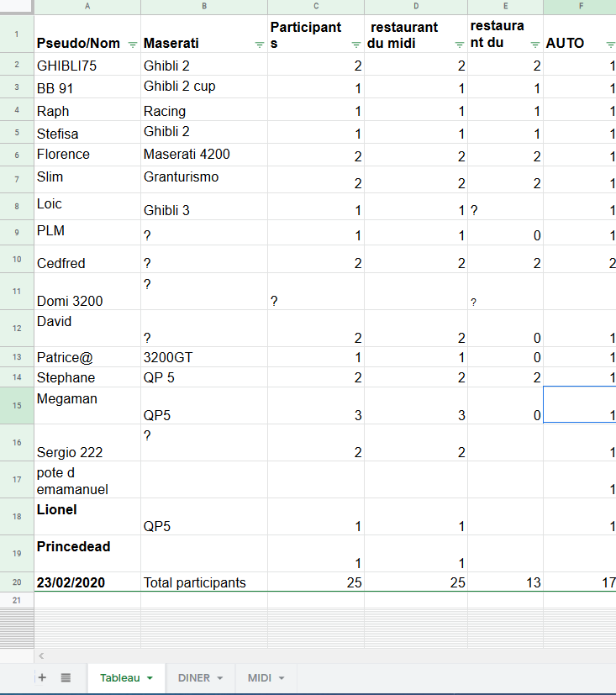Image resolution: width=616 pixels, height=695 pixels.
Task: Open the filter icon on Pseudo/Nom header
Action: [133, 45]
